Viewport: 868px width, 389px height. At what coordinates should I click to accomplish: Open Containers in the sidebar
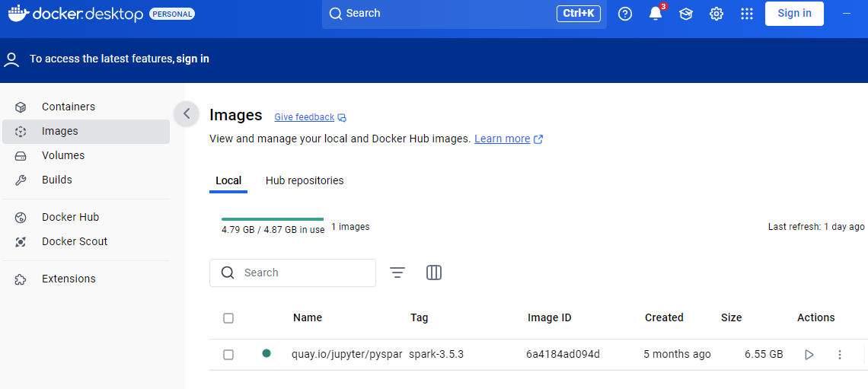[x=86, y=107]
